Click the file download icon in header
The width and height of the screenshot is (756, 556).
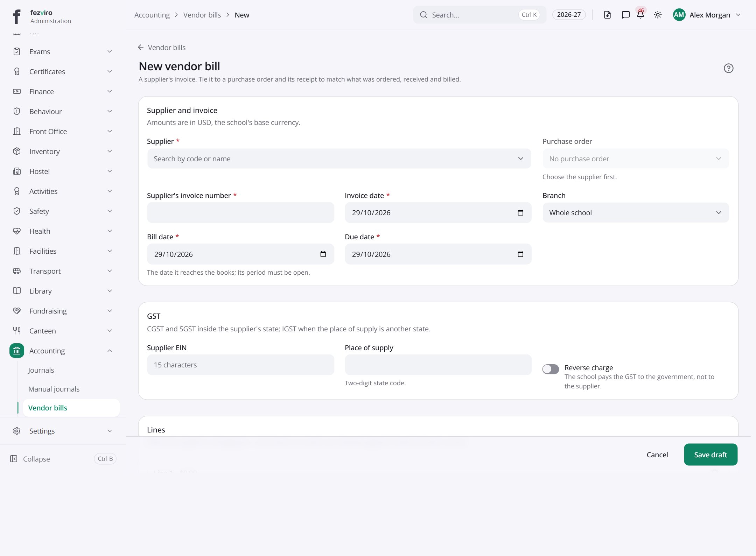pos(607,15)
